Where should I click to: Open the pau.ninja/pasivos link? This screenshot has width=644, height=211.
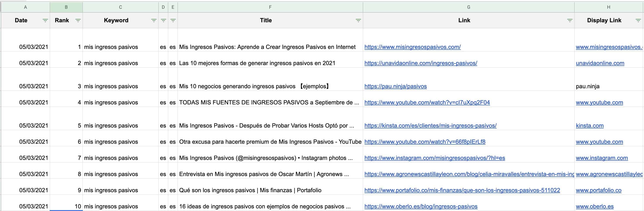[395, 86]
